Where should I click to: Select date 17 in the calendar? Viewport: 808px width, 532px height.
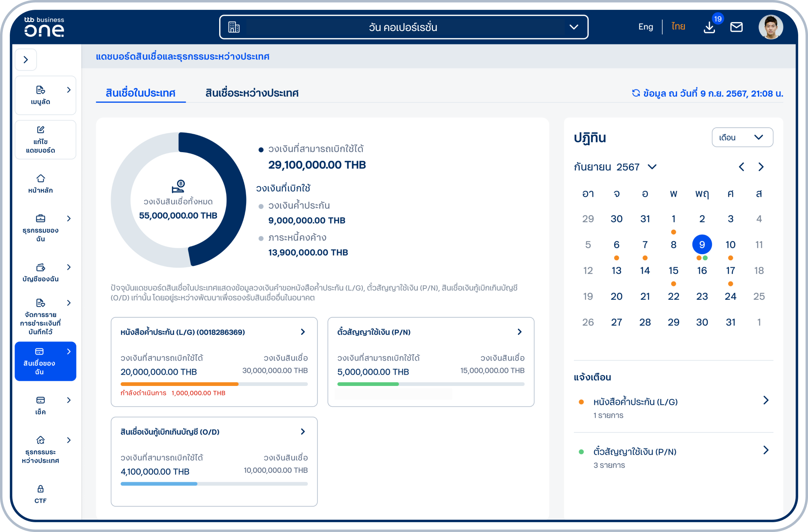[x=730, y=270]
